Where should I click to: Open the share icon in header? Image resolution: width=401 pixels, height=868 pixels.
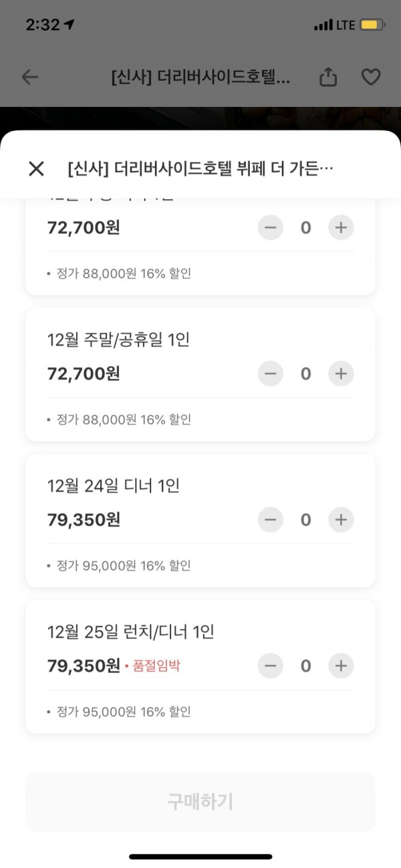pos(327,77)
